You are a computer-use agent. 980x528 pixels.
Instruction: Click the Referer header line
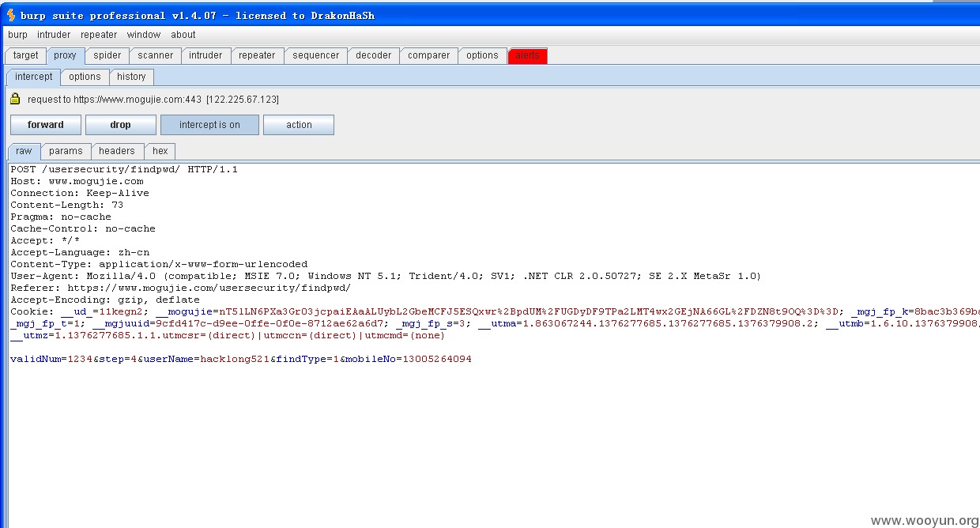[x=181, y=288]
